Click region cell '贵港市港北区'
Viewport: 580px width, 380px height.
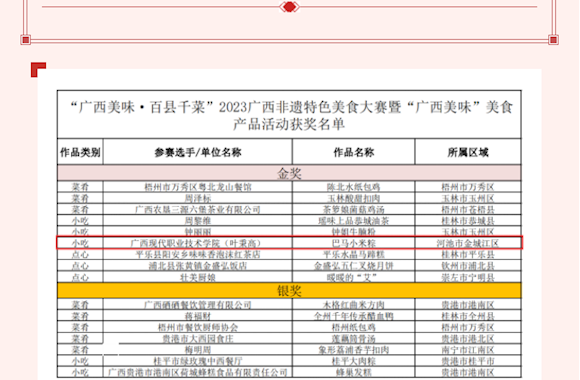coord(468,339)
